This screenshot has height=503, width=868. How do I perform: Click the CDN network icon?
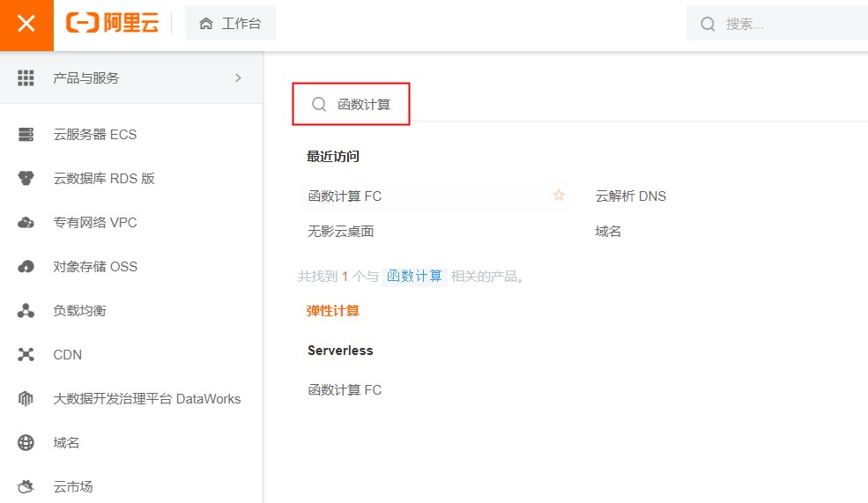coord(26,355)
